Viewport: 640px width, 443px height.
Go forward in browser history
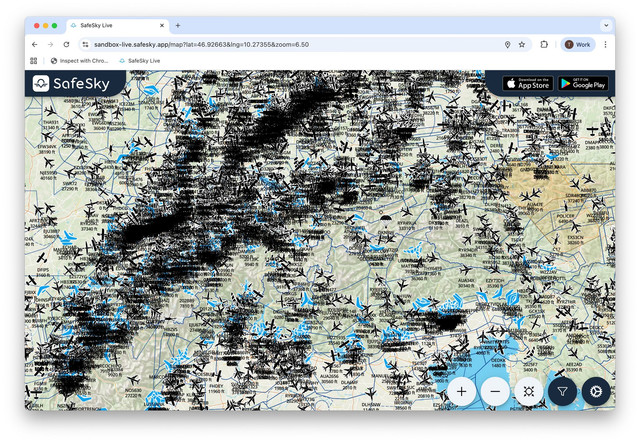51,45
